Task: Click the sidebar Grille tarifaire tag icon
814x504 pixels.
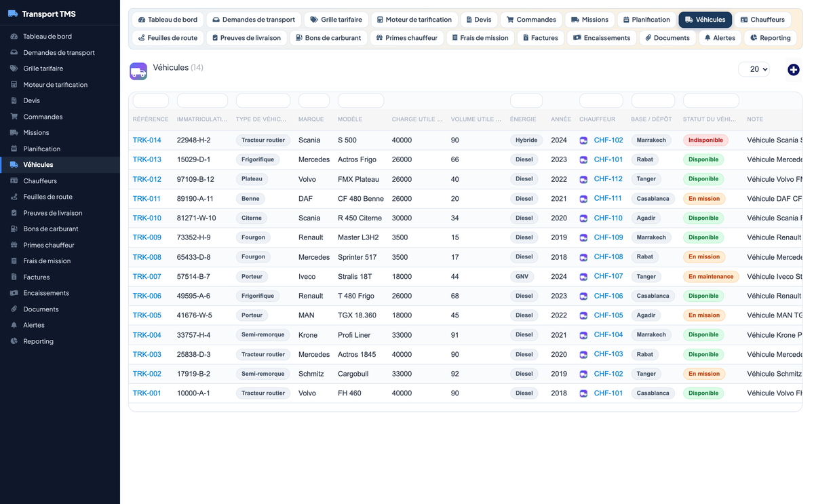Action: (14, 69)
